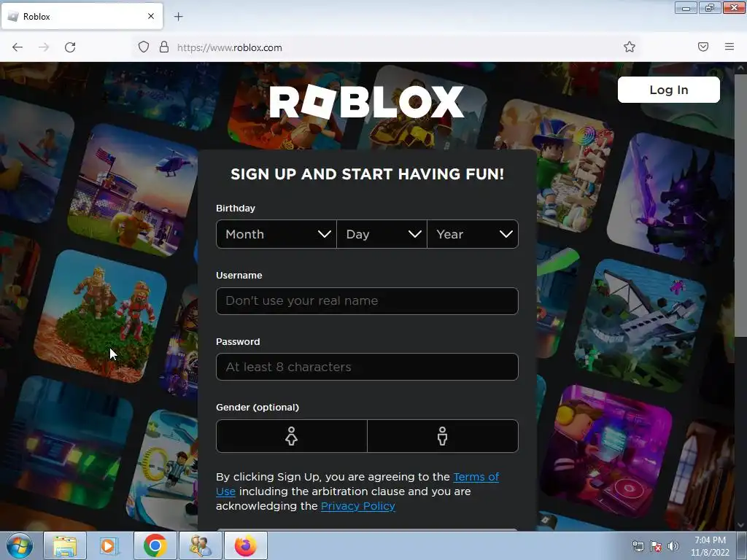The image size is (747, 560).
Task: Click the network tray icon
Action: 638,546
